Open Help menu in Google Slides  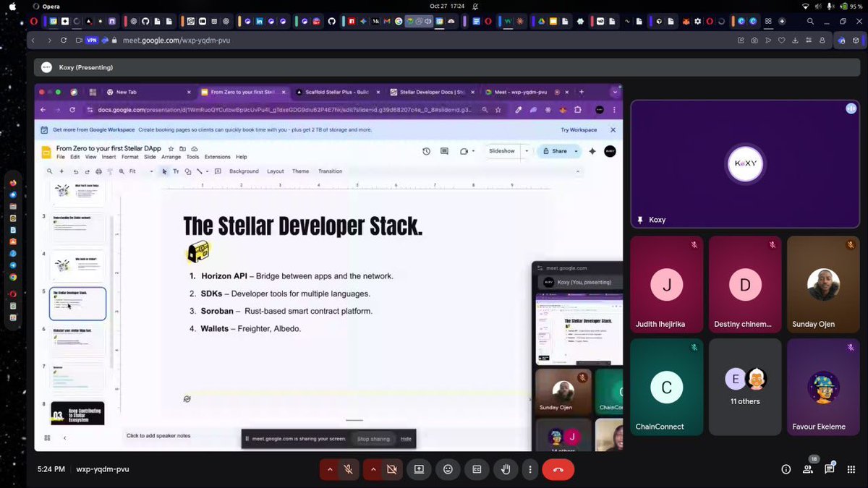pos(241,157)
